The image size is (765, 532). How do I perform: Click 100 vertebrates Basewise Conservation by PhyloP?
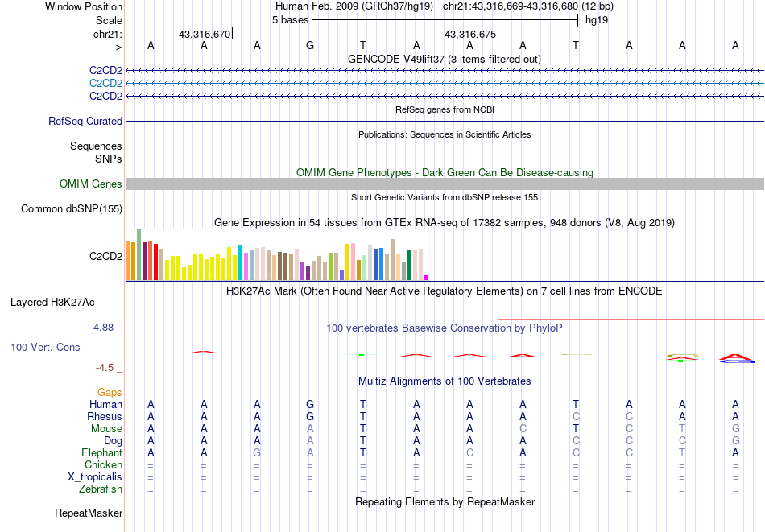click(445, 328)
